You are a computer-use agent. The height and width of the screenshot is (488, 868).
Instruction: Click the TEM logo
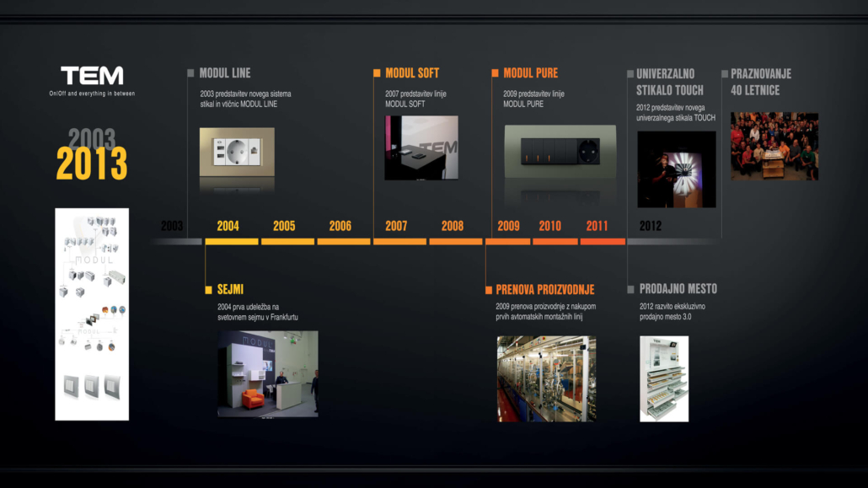tap(92, 76)
